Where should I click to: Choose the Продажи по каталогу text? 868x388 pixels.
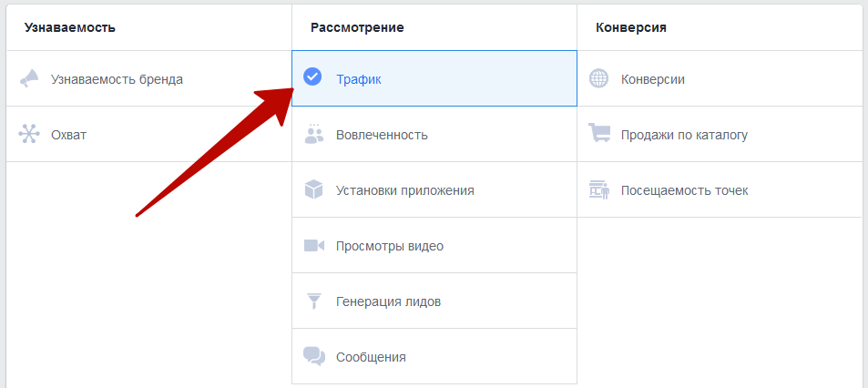684,135
